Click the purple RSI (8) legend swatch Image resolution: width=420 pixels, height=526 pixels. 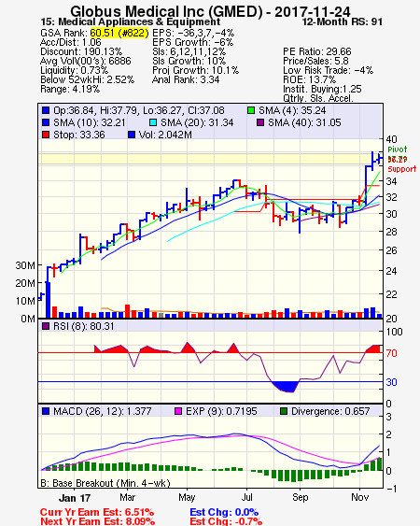46,326
